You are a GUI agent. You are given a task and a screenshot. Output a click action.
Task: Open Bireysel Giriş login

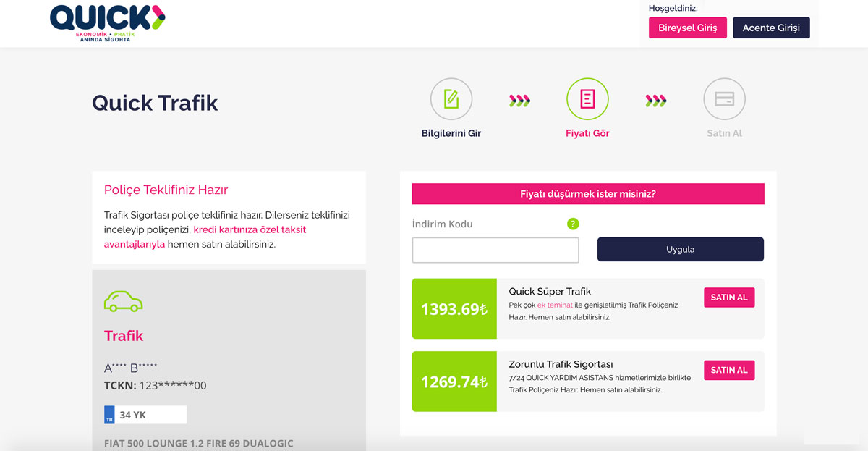pos(688,28)
